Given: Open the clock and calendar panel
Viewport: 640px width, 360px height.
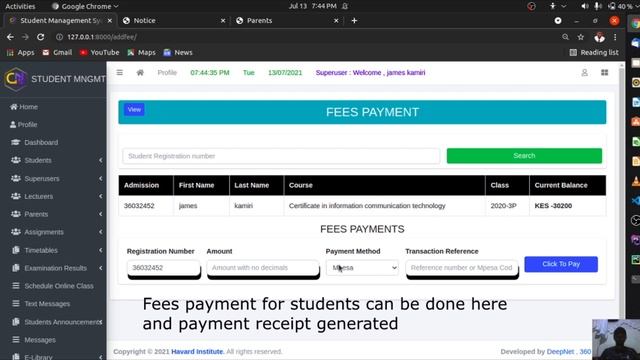Looking at the screenshot, I should (313, 6).
